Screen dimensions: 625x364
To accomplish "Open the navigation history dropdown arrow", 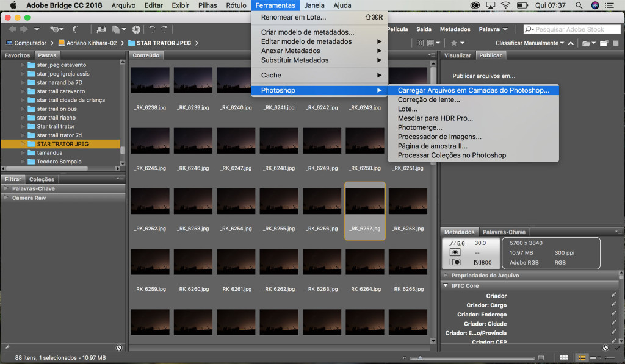I will (37, 29).
